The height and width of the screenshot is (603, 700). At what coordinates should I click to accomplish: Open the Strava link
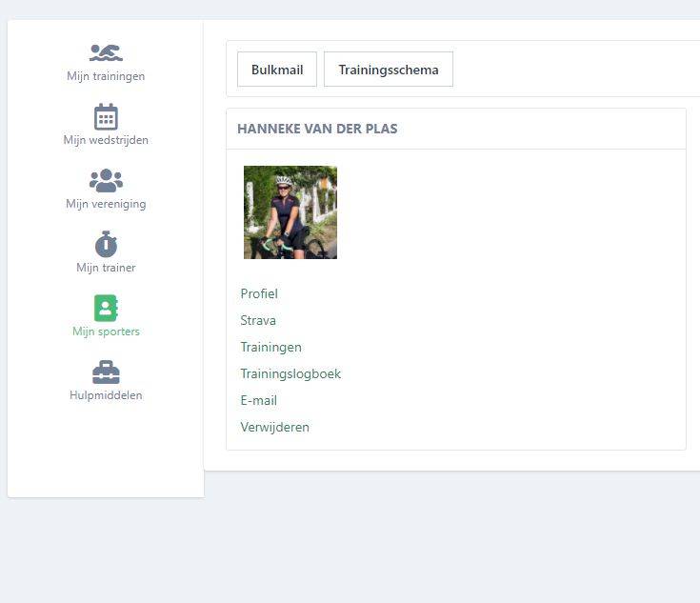pyautogui.click(x=258, y=321)
